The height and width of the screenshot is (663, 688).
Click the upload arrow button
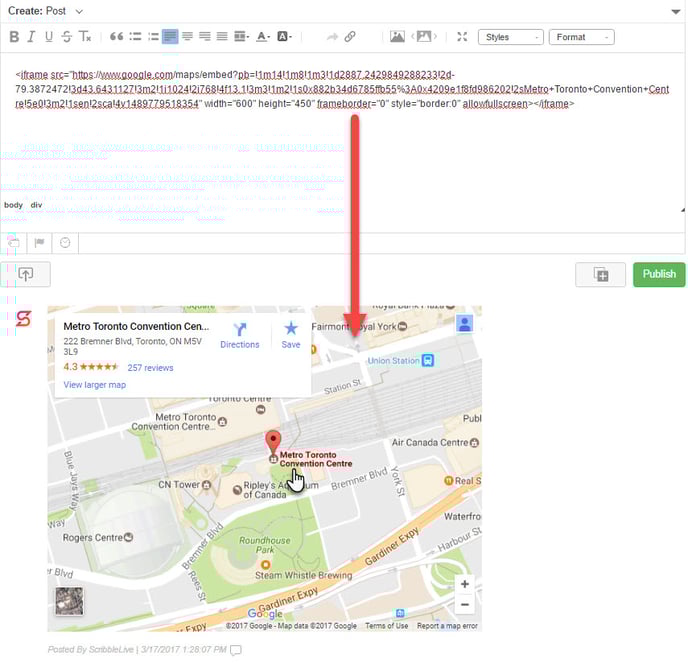coord(25,275)
